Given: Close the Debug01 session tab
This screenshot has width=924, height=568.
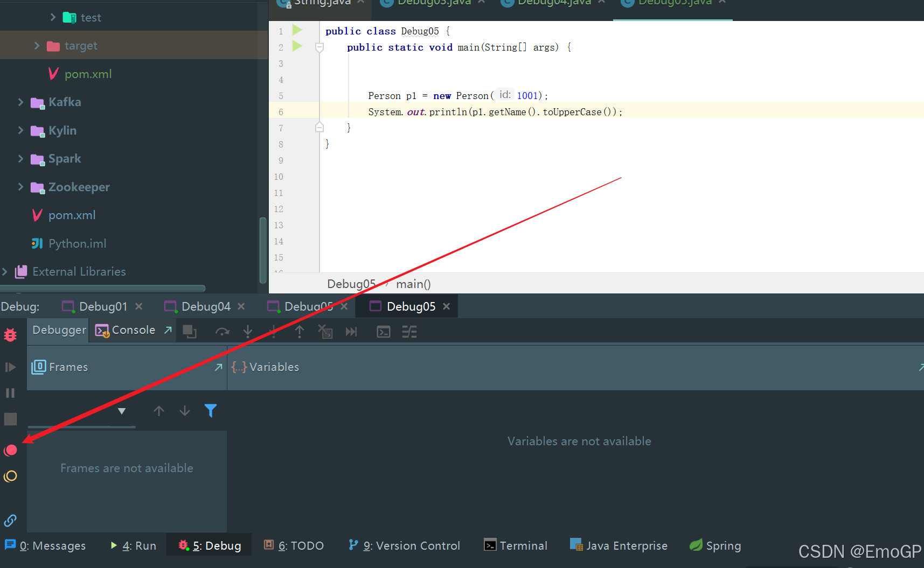Looking at the screenshot, I should point(139,306).
